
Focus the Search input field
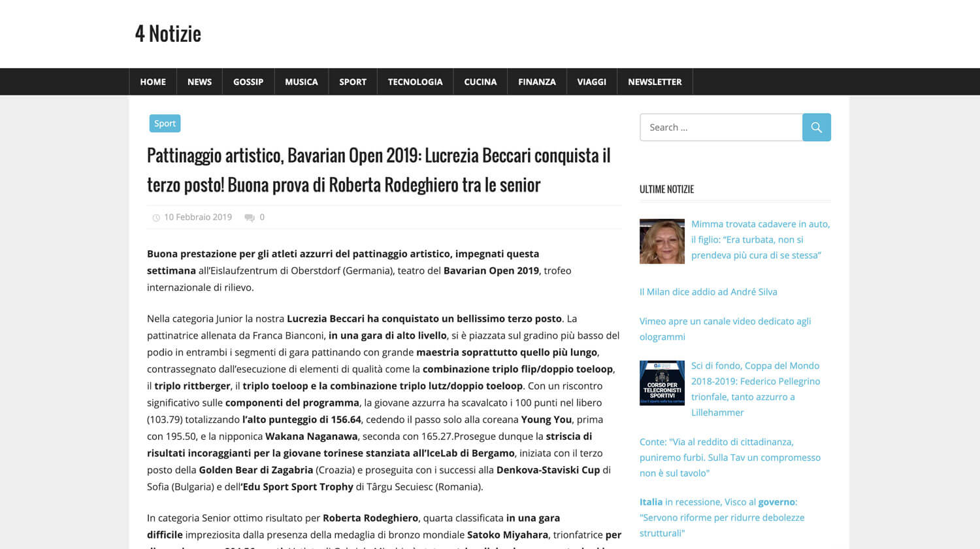(721, 127)
